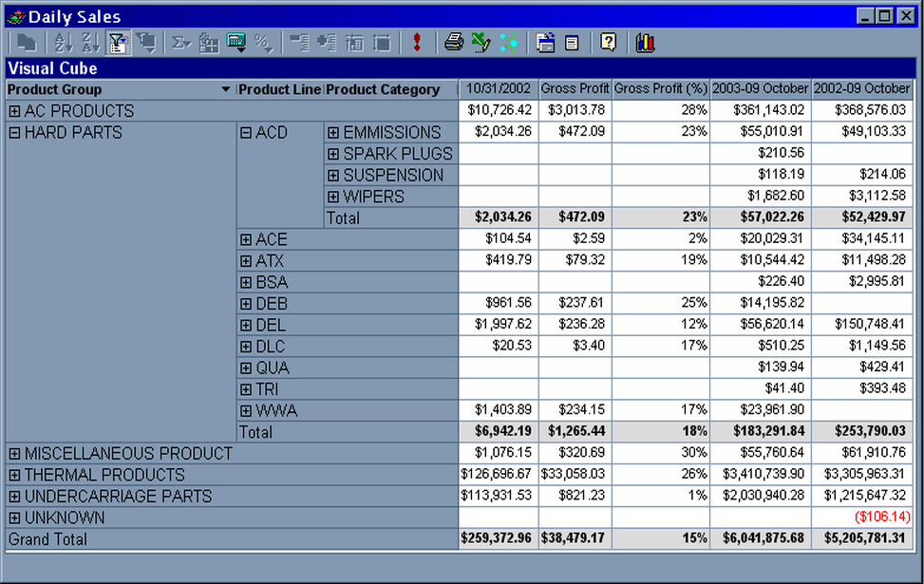Toggle the filter funnel toolbar button
The height and width of the screenshot is (584, 924).
pos(119,42)
